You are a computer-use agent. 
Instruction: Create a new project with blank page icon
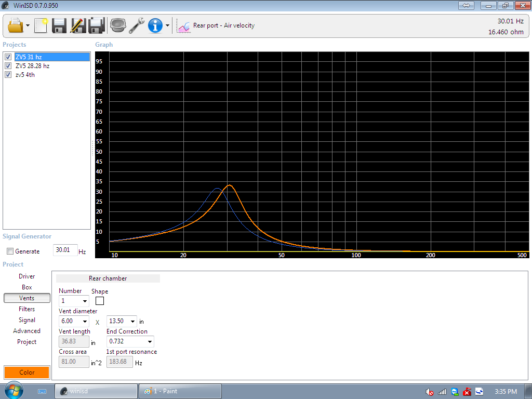pyautogui.click(x=41, y=25)
